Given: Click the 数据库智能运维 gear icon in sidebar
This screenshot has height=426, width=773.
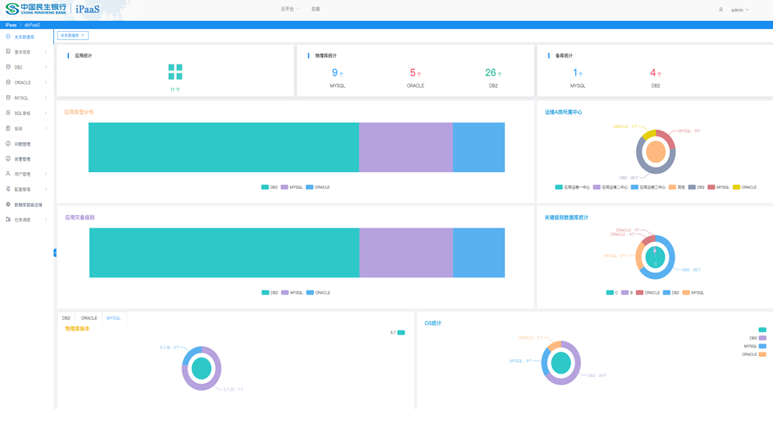Looking at the screenshot, I should coord(8,204).
